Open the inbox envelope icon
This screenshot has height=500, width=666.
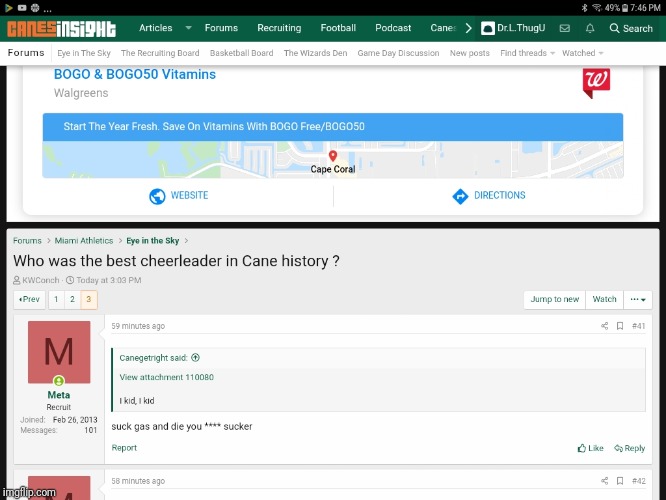click(x=564, y=28)
